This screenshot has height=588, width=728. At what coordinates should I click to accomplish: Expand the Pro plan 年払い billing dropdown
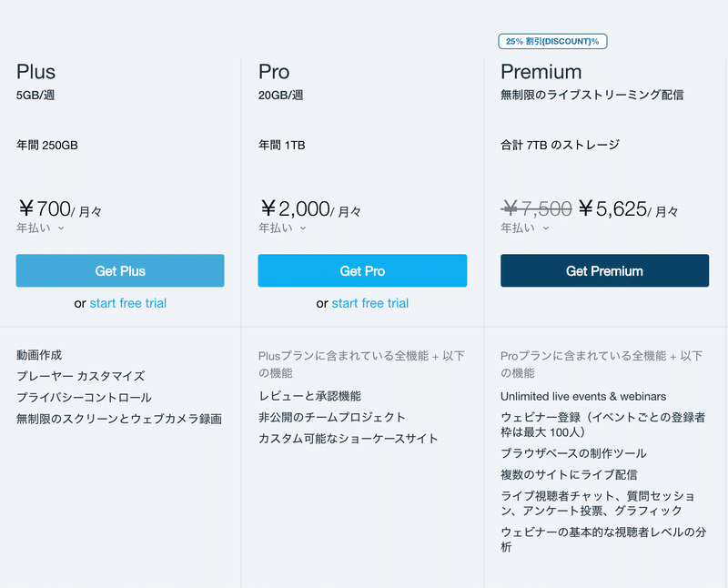click(282, 228)
